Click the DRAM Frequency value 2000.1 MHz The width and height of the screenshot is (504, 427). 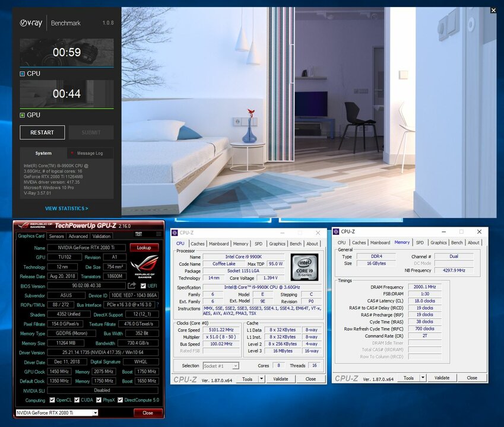424,286
